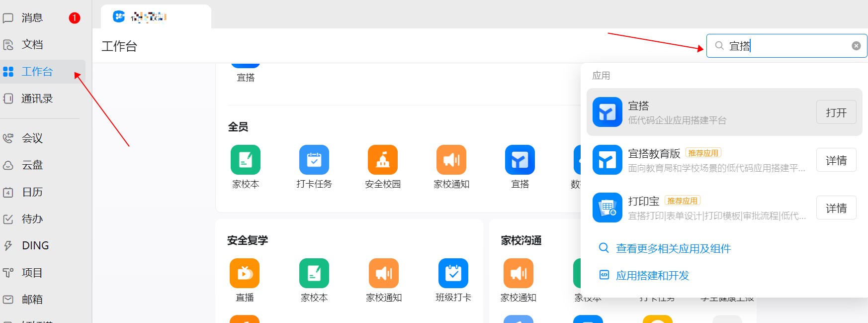
Task: Open 邮箱 in the sidebar
Action: 32,300
